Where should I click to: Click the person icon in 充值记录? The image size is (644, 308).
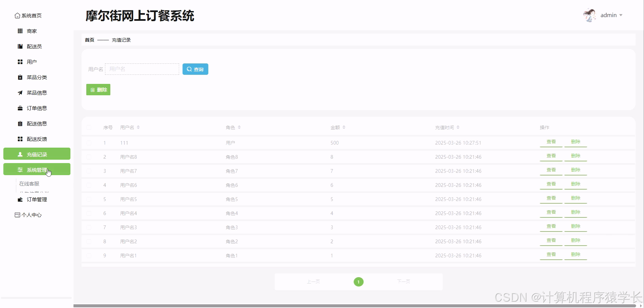tap(20, 155)
